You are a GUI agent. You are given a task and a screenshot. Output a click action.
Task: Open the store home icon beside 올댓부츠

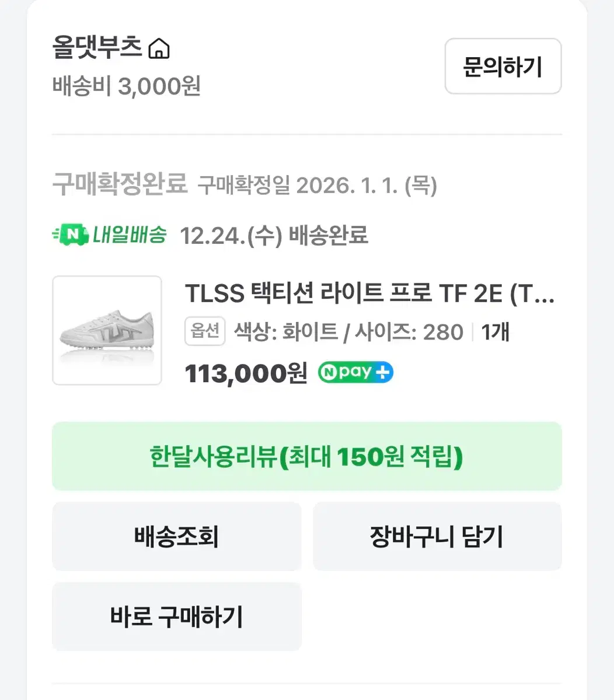[x=159, y=49]
